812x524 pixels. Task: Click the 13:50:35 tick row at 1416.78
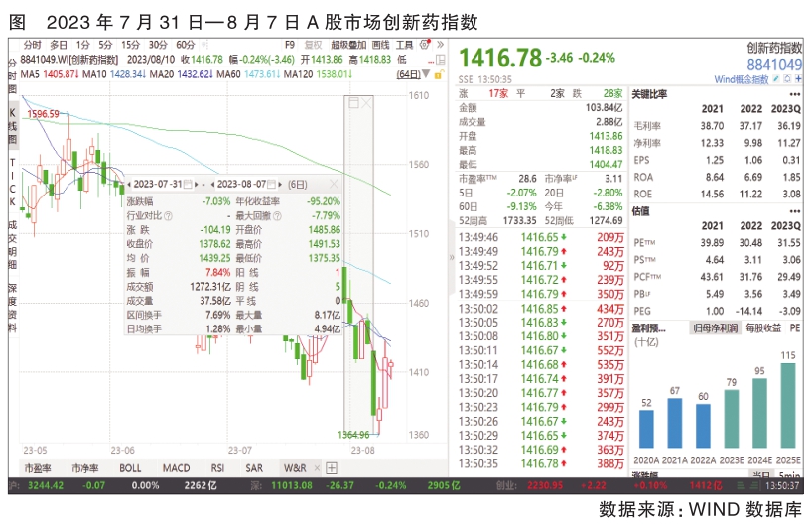tap(541, 463)
